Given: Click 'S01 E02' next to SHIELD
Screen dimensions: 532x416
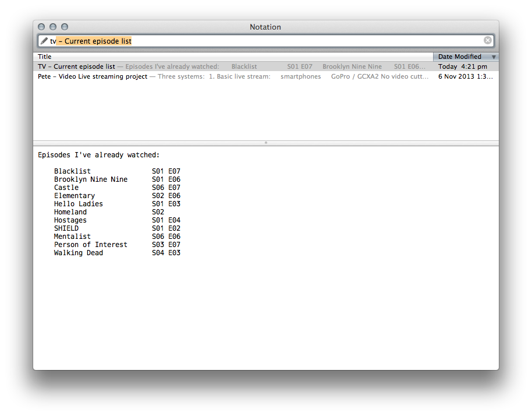Looking at the screenshot, I should point(166,228).
